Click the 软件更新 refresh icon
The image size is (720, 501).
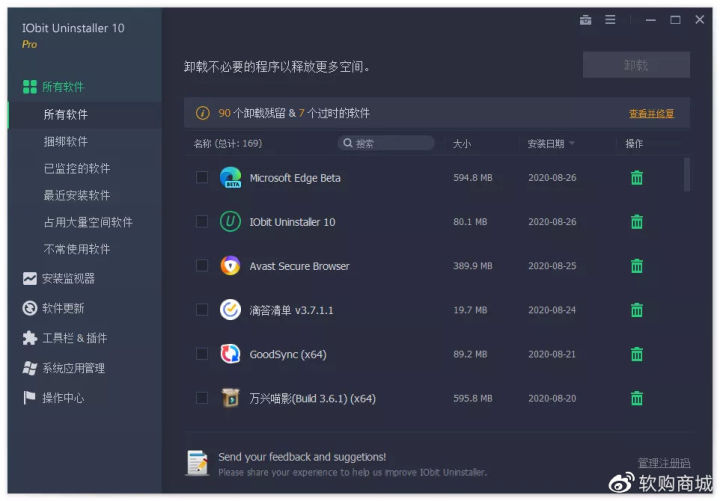30,308
